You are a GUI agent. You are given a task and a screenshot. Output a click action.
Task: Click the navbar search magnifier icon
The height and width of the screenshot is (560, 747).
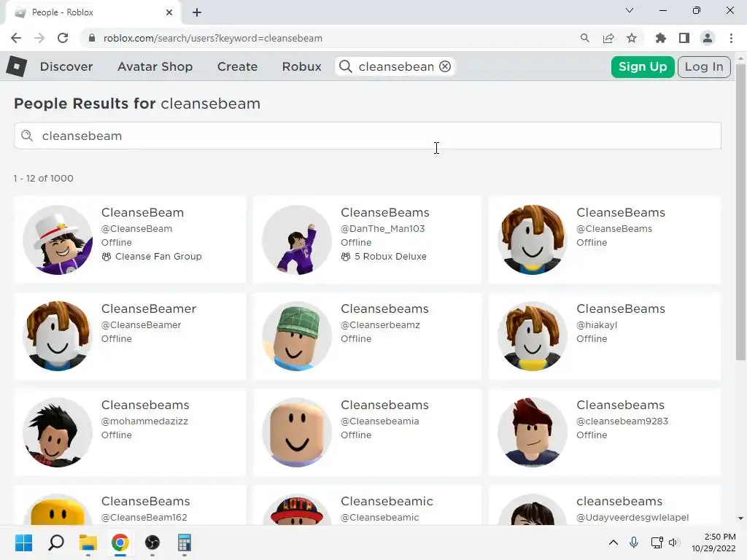click(x=346, y=66)
